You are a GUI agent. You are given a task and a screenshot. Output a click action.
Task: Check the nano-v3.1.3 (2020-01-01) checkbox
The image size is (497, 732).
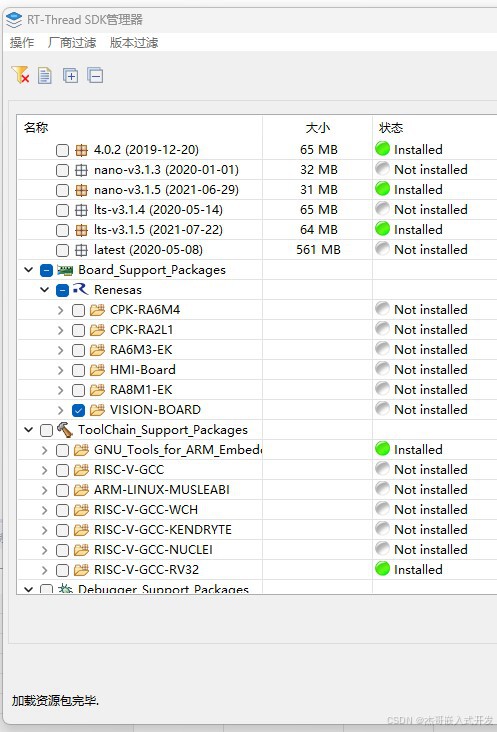[62, 170]
